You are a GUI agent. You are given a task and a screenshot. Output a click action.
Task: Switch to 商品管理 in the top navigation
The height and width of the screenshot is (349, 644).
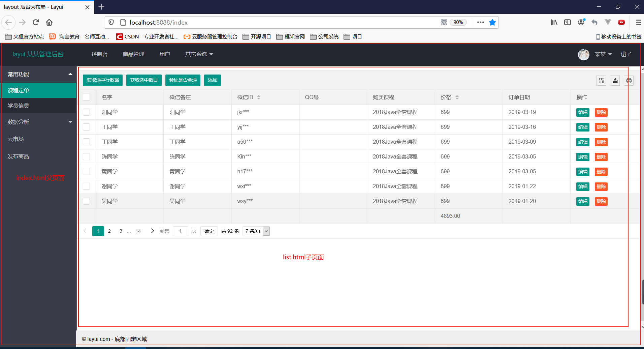[133, 54]
